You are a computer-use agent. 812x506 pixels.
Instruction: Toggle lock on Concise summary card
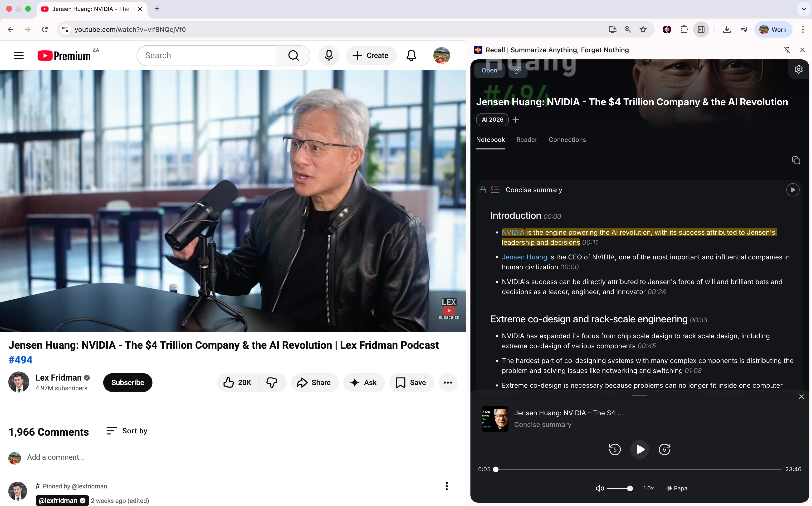pos(482,190)
